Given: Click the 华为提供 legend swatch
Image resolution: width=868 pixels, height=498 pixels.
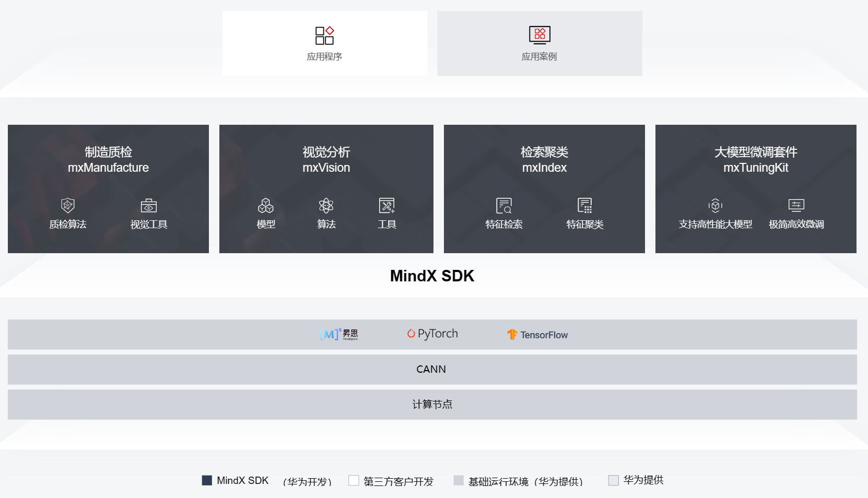Looking at the screenshot, I should click(614, 480).
